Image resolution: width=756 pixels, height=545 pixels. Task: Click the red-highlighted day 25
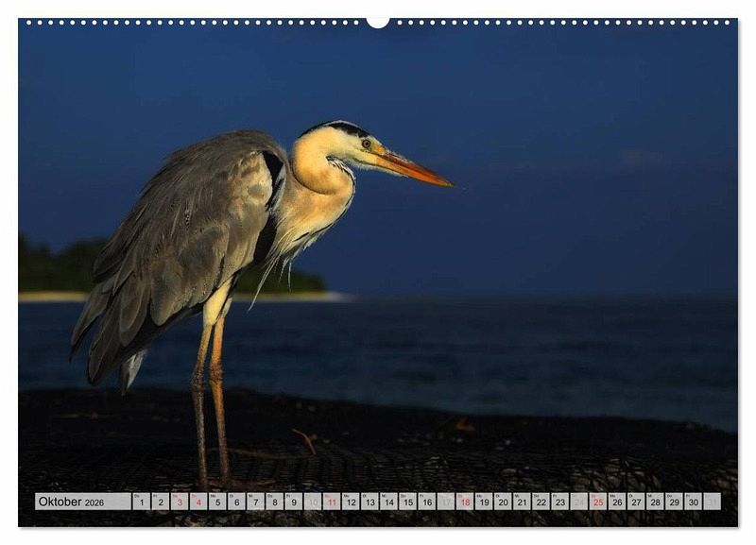coord(597,502)
